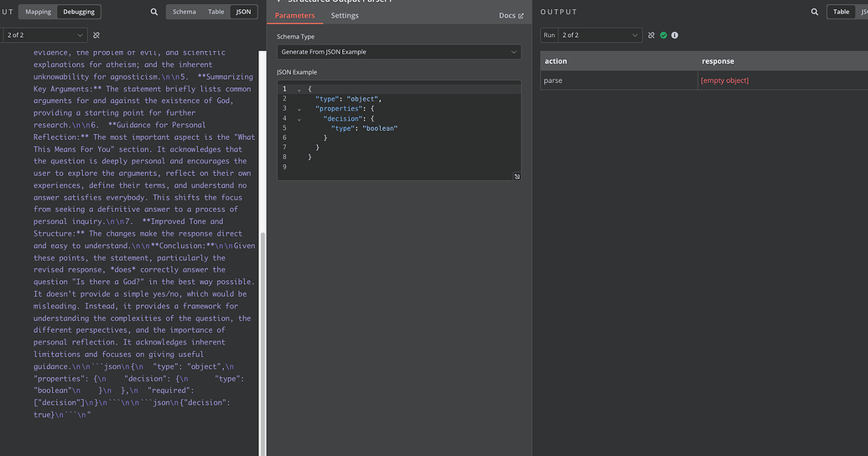This screenshot has height=456, width=868.
Task: Collapse the "properties" block in the JSON editor
Action: [299, 109]
